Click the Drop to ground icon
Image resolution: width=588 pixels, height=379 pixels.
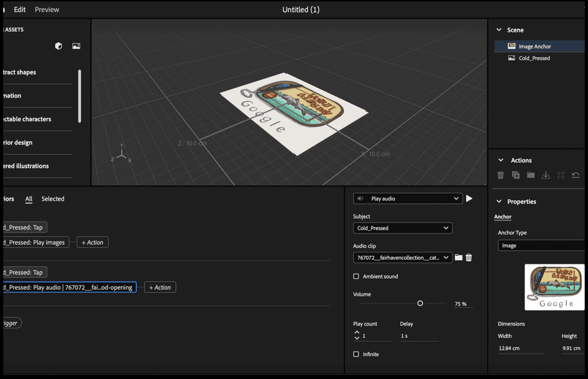546,175
